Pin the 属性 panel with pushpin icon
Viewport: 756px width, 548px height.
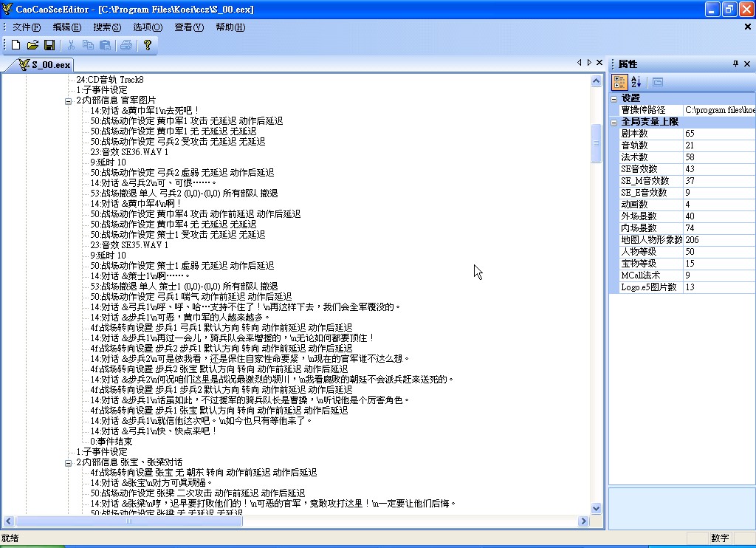[735, 64]
